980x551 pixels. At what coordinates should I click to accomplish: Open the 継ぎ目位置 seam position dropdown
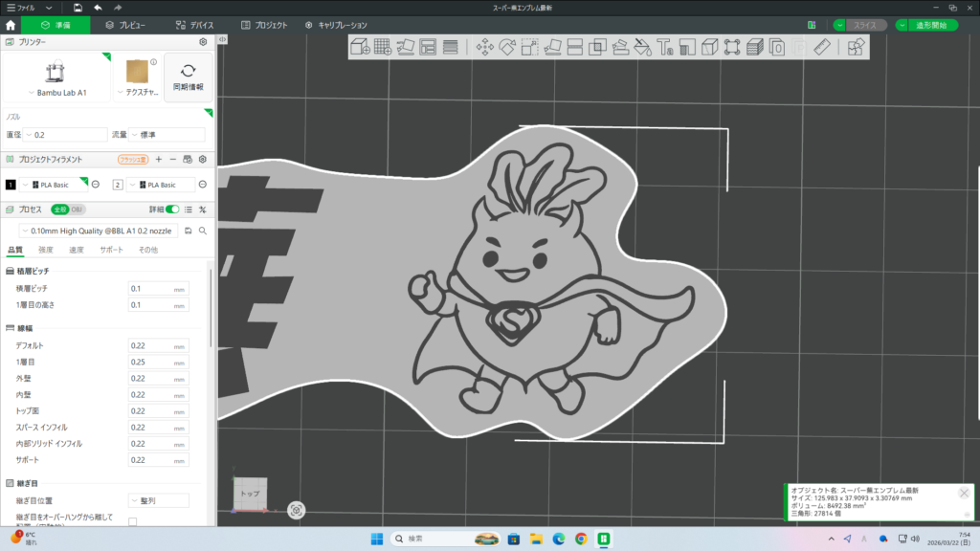[158, 500]
